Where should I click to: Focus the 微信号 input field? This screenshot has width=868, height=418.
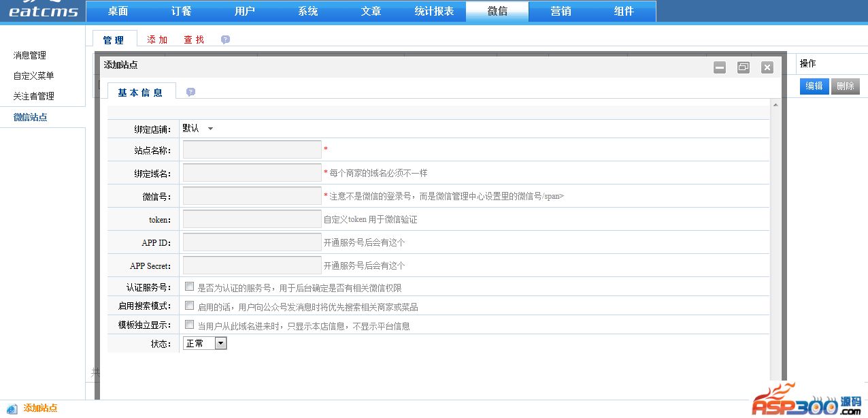252,195
